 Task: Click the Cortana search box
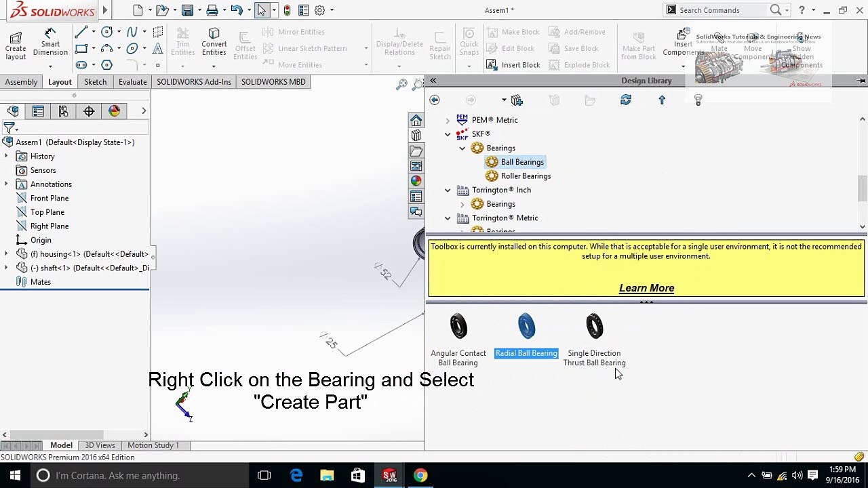[x=139, y=476]
